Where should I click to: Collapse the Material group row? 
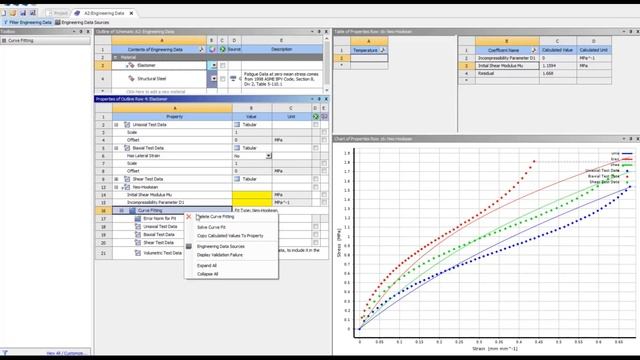[116, 58]
